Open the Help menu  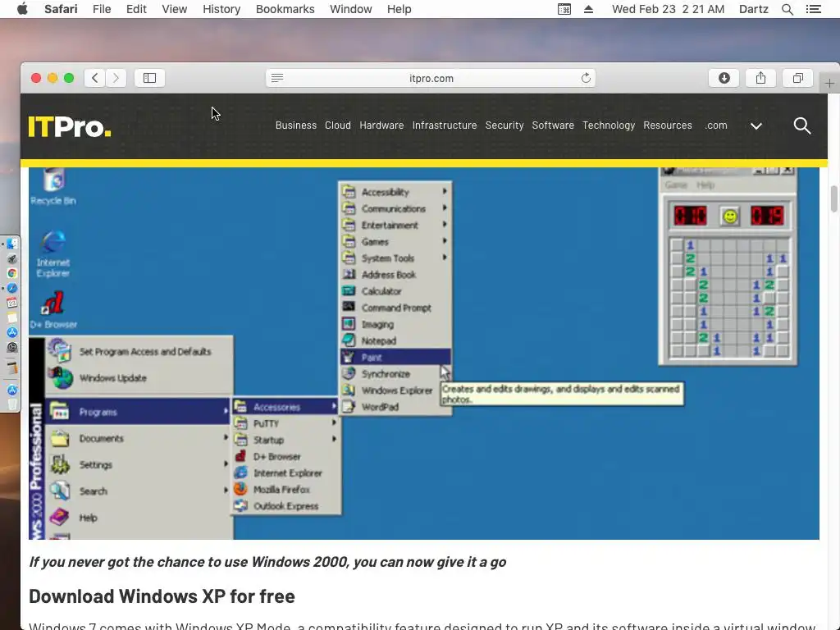[399, 9]
